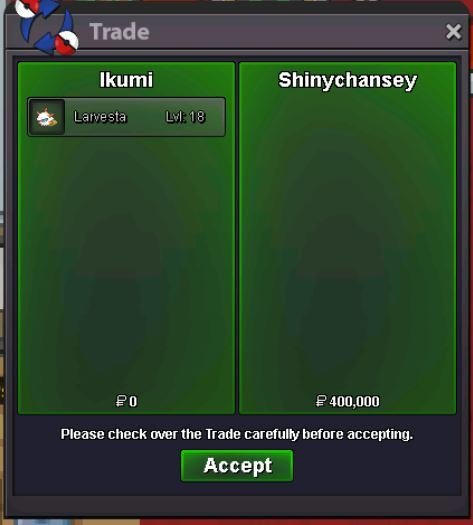Select the Shinychansey player name header

click(347, 80)
